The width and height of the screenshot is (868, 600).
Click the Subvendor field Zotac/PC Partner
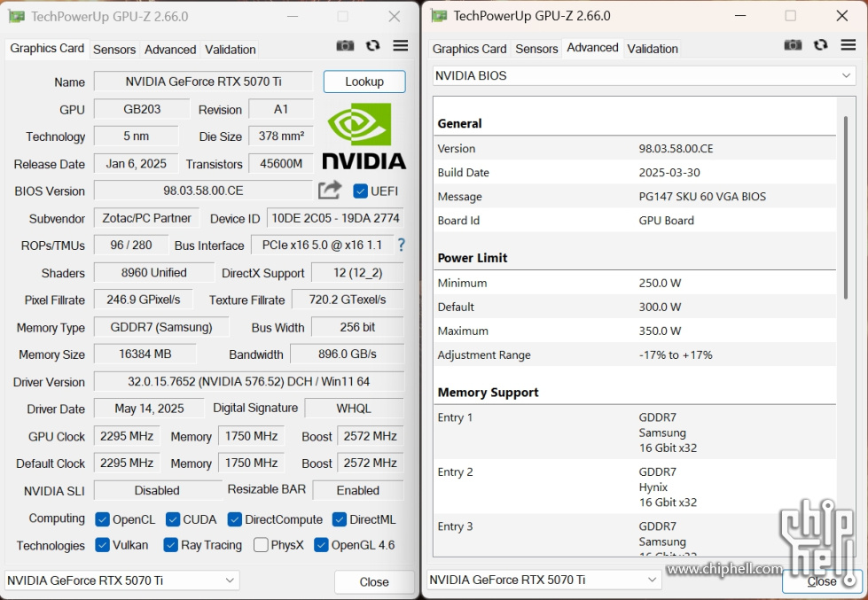[x=146, y=218]
